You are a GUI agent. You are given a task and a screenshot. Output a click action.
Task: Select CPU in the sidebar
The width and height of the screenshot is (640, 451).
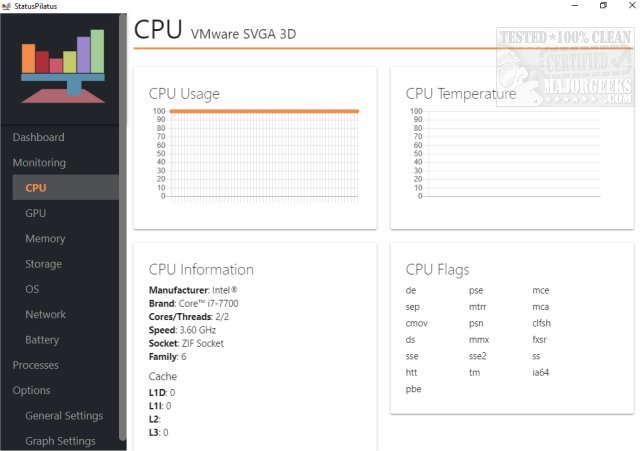tap(36, 188)
